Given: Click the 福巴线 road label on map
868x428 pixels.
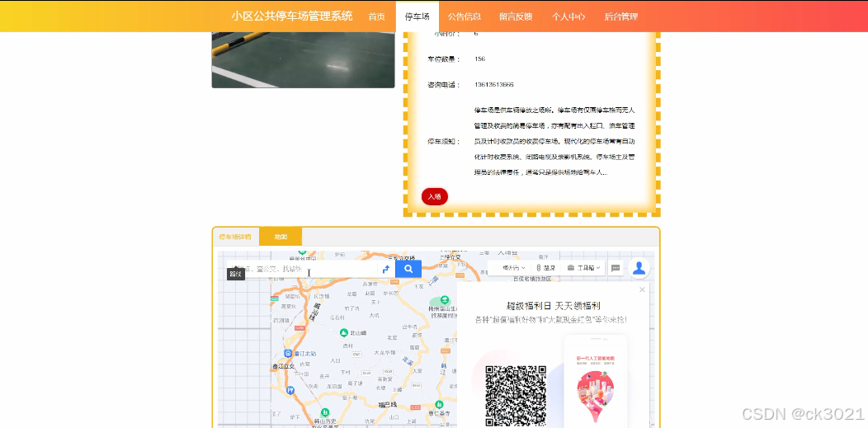Looking at the screenshot, I should click(x=388, y=405).
